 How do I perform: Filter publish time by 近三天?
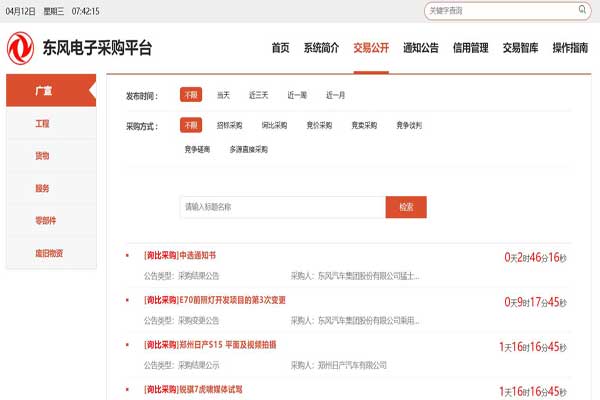(x=259, y=95)
